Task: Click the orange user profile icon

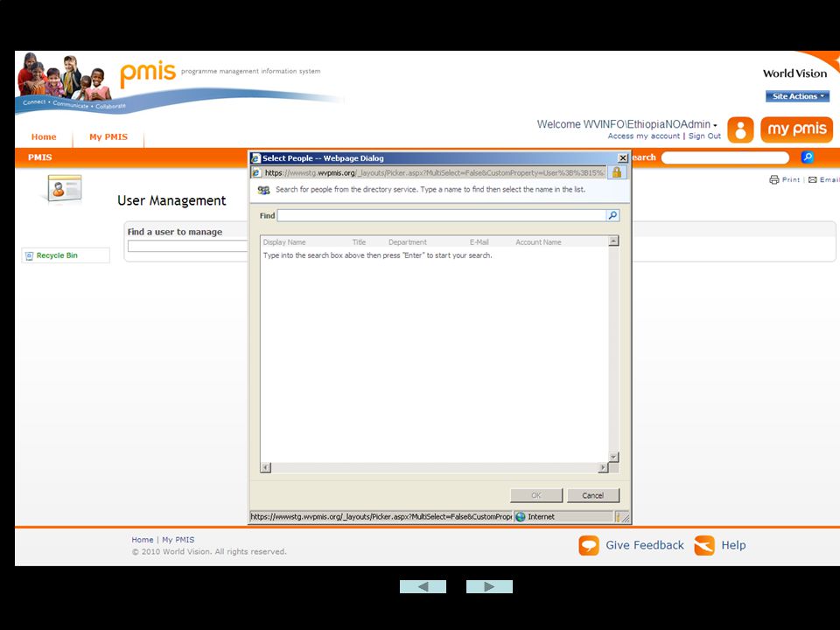Action: click(740, 129)
